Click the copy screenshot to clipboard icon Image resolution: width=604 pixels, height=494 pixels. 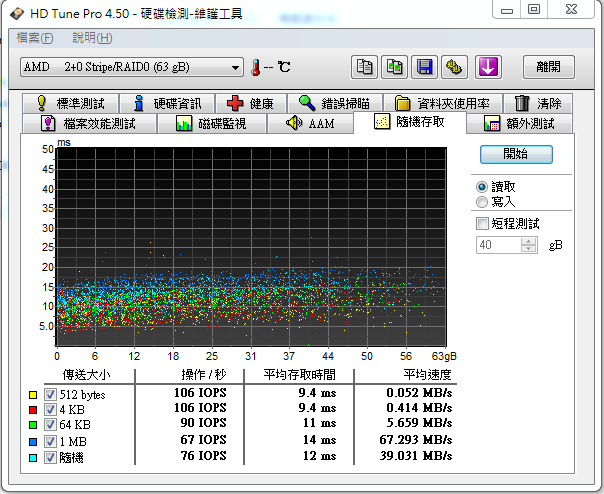tap(394, 67)
